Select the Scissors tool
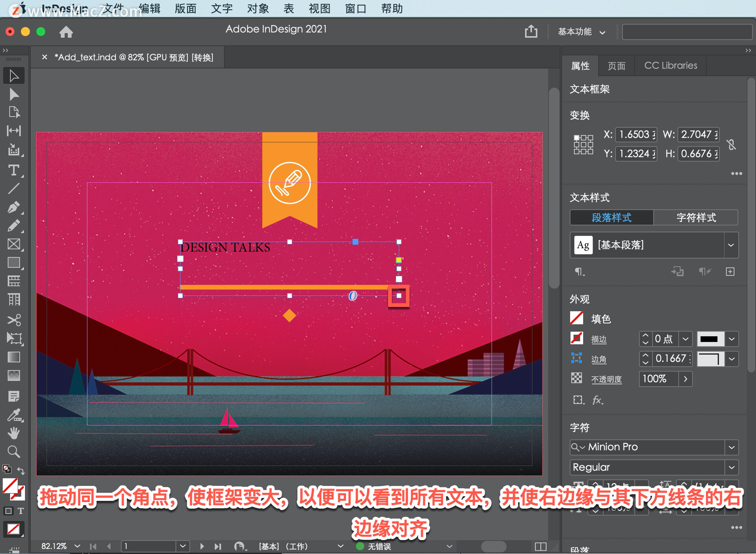 14,320
